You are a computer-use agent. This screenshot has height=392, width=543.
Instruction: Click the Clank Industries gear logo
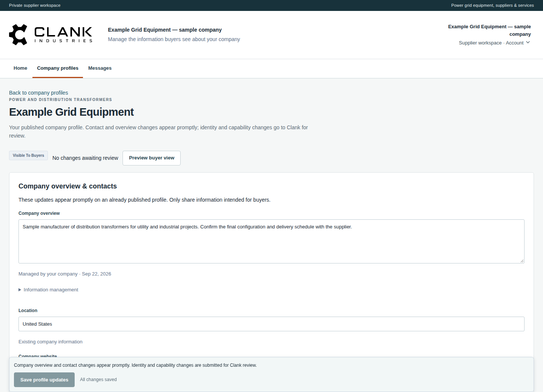(18, 35)
